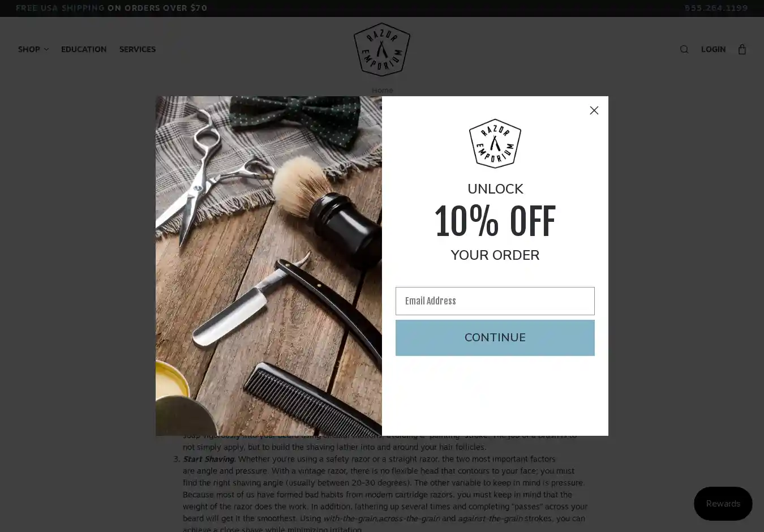Click the Razor Emporium header logo
Screen dimensions: 764x532
[382, 49]
